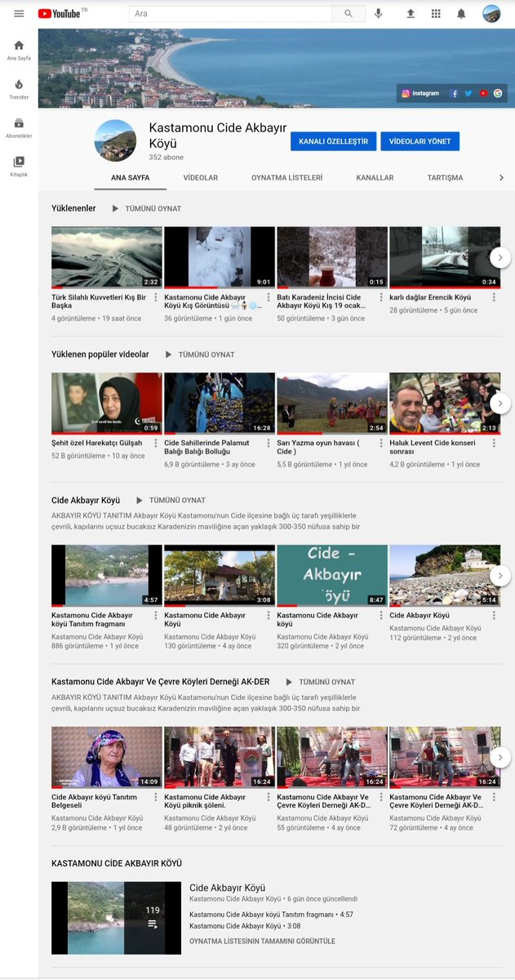Open Twitter icon on channel banner
The image size is (515, 980).
pos(468,93)
